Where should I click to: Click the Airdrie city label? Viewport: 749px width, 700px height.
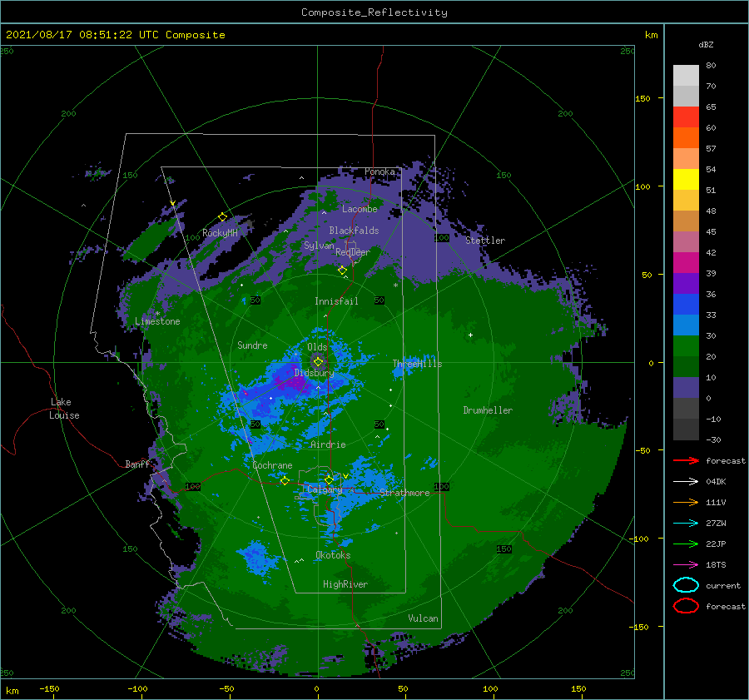click(x=328, y=444)
